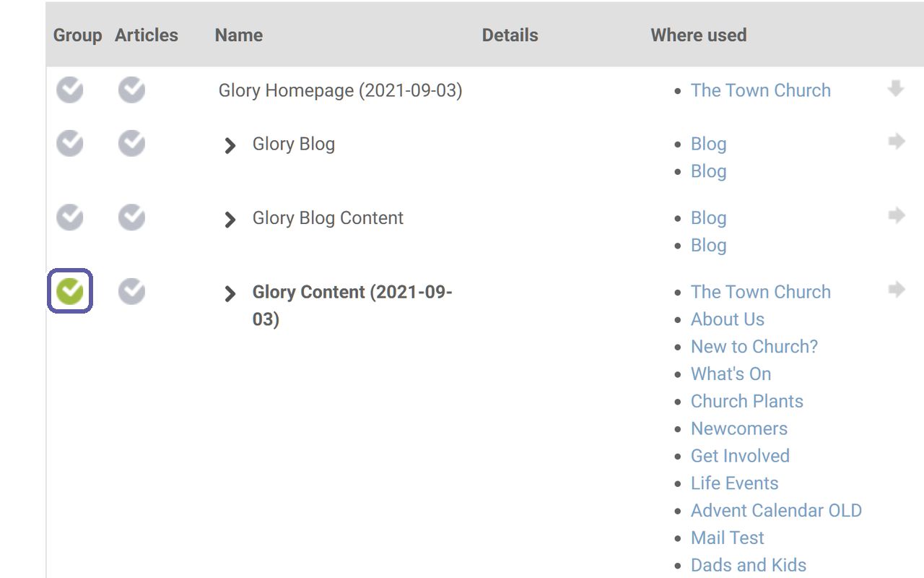924x578 pixels.
Task: Click the Group column header
Action: click(x=78, y=35)
